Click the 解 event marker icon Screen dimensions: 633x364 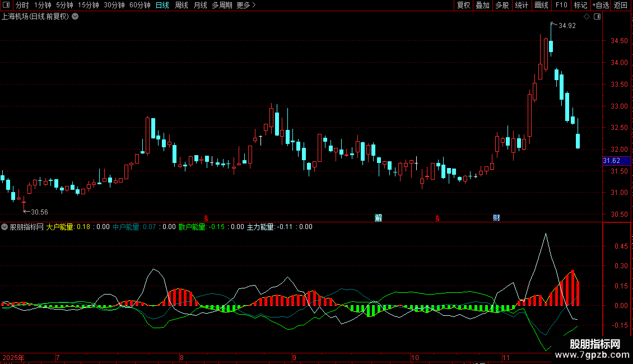click(378, 218)
